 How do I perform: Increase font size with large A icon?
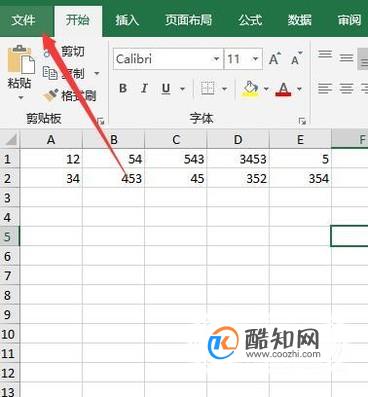tap(275, 59)
